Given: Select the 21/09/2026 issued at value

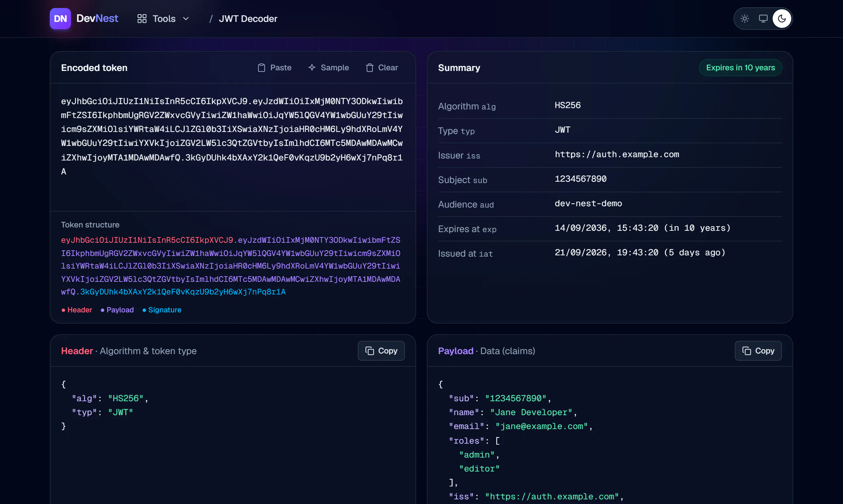Looking at the screenshot, I should 640,253.
